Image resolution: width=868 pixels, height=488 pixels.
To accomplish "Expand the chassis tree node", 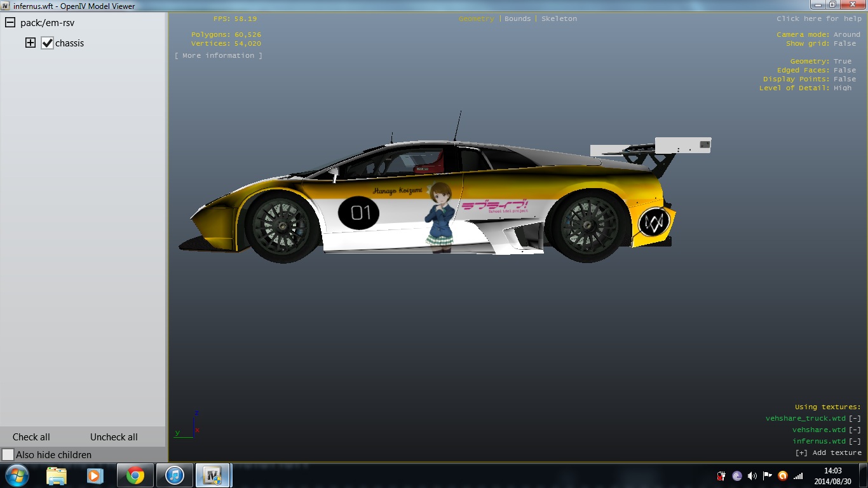I will 30,43.
